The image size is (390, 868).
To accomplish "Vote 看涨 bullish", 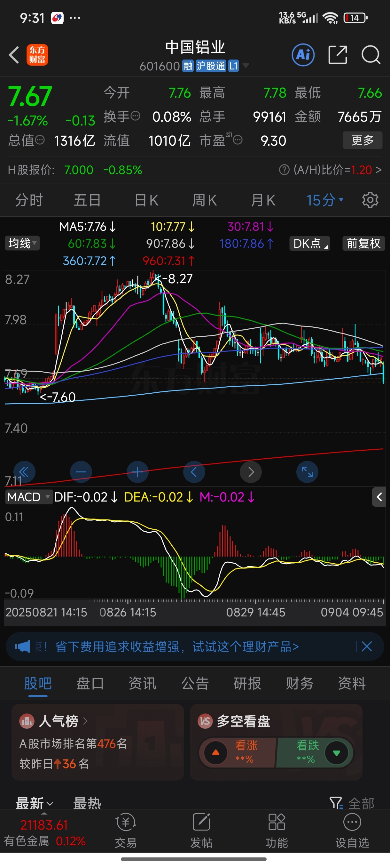I will pos(238,752).
